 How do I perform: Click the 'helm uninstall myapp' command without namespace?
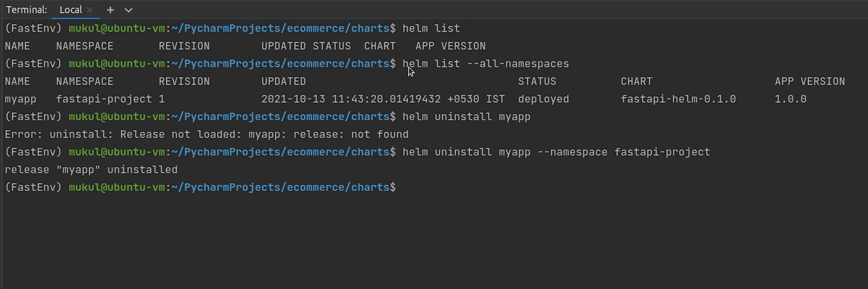pyautogui.click(x=466, y=117)
